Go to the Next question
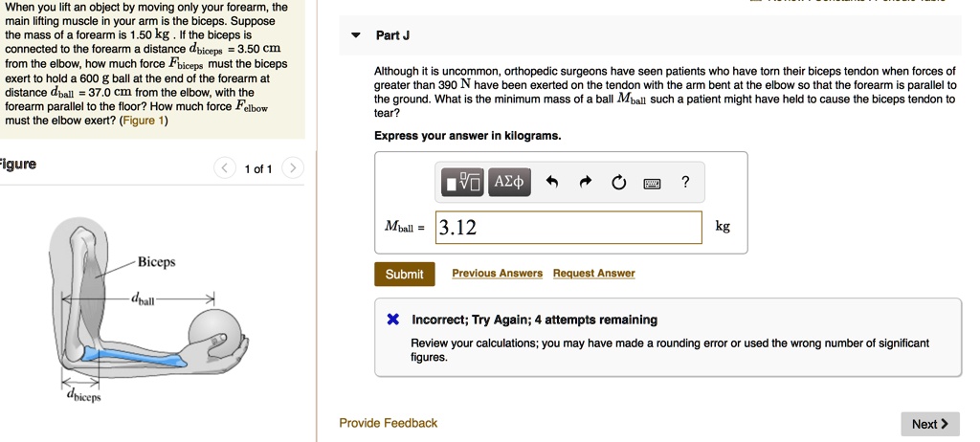The width and height of the screenshot is (980, 442). pos(928,424)
